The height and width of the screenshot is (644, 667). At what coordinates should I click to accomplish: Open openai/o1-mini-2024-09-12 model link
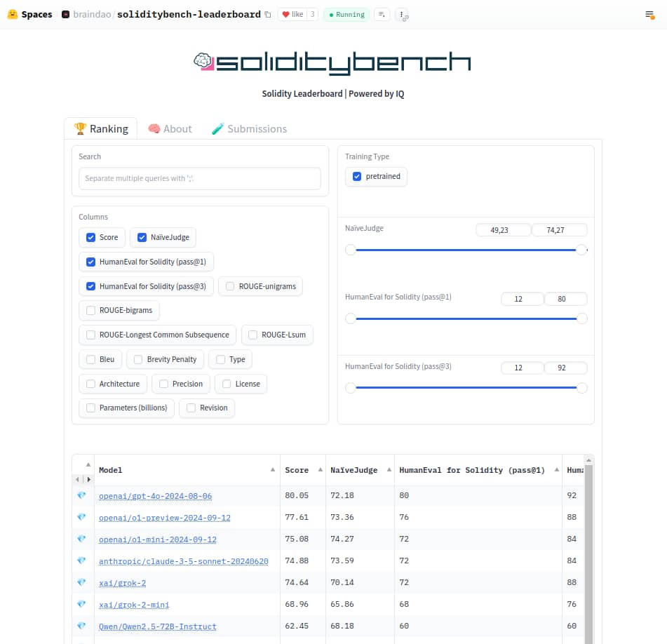[157, 539]
